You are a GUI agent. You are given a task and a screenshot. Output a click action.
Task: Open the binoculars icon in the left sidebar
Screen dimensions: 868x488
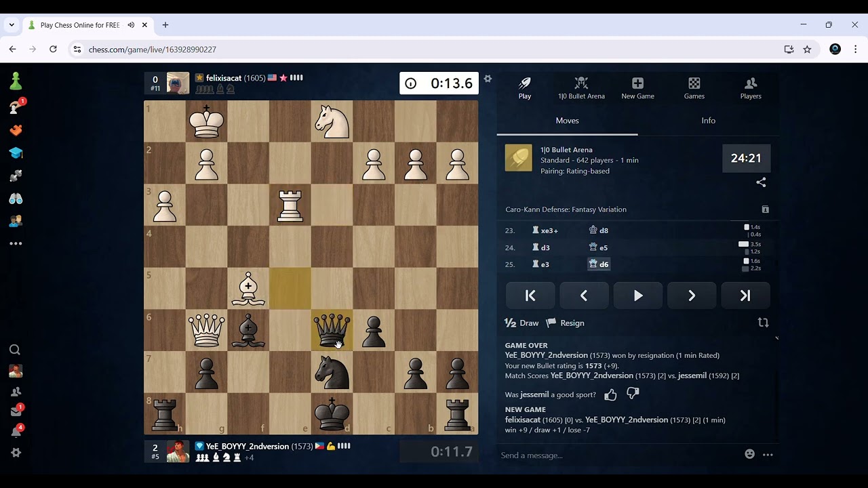coord(16,199)
